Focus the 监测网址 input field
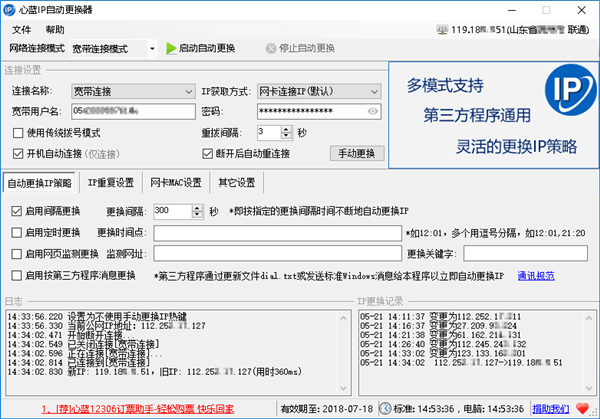The width and height of the screenshot is (600, 419). (277, 254)
